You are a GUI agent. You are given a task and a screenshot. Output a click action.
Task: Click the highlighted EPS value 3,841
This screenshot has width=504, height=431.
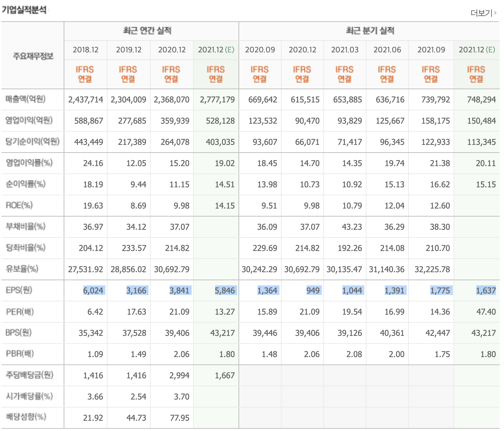180,291
